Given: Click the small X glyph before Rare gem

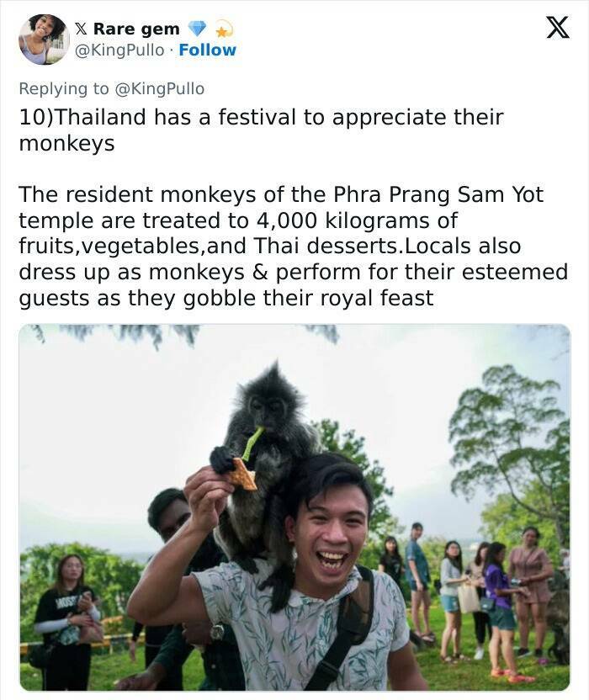Looking at the screenshot, I should click(x=82, y=29).
